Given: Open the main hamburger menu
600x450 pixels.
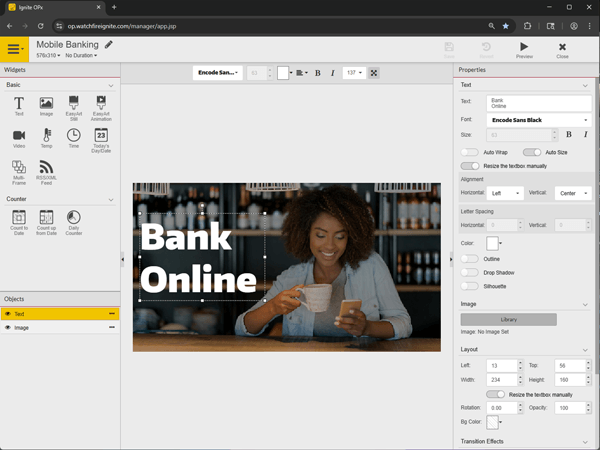Looking at the screenshot, I should (x=14, y=49).
